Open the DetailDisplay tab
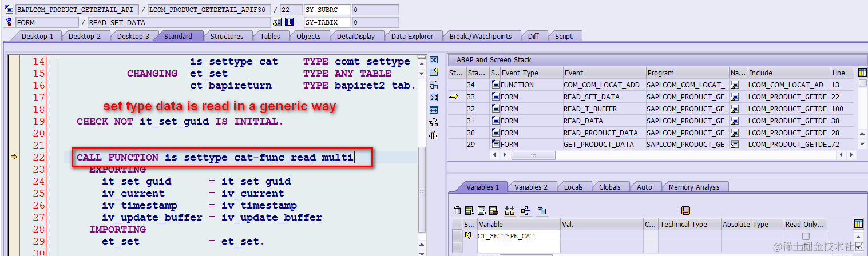868x256 pixels. (355, 36)
